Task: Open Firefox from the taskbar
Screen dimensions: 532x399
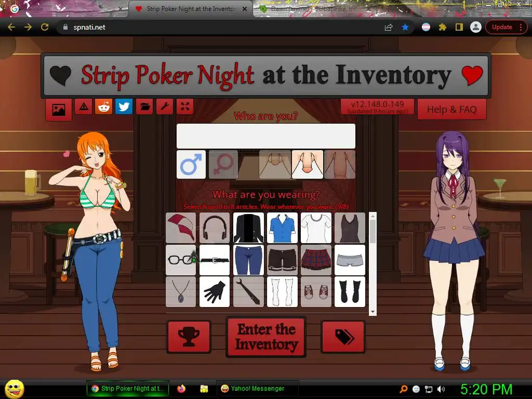Action: (181, 389)
